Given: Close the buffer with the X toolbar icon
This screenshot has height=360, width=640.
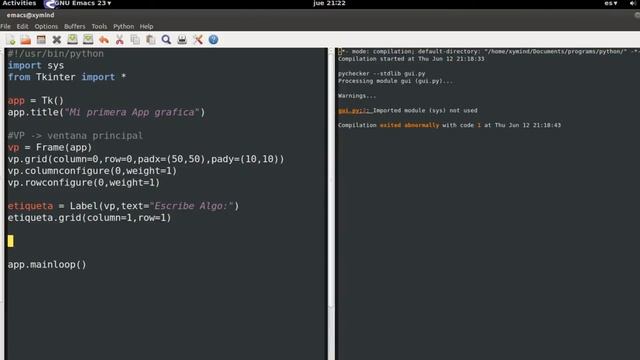Looking at the screenshot, I should coord(57,40).
